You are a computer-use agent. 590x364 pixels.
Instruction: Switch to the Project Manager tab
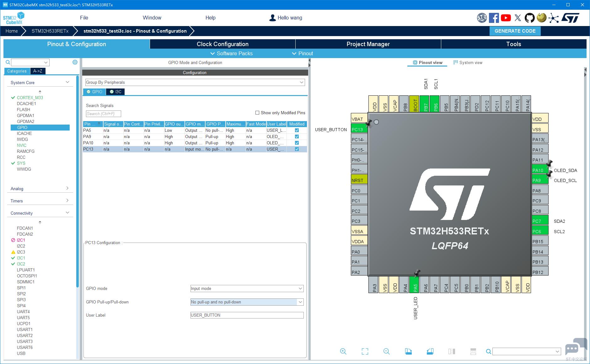pyautogui.click(x=368, y=44)
